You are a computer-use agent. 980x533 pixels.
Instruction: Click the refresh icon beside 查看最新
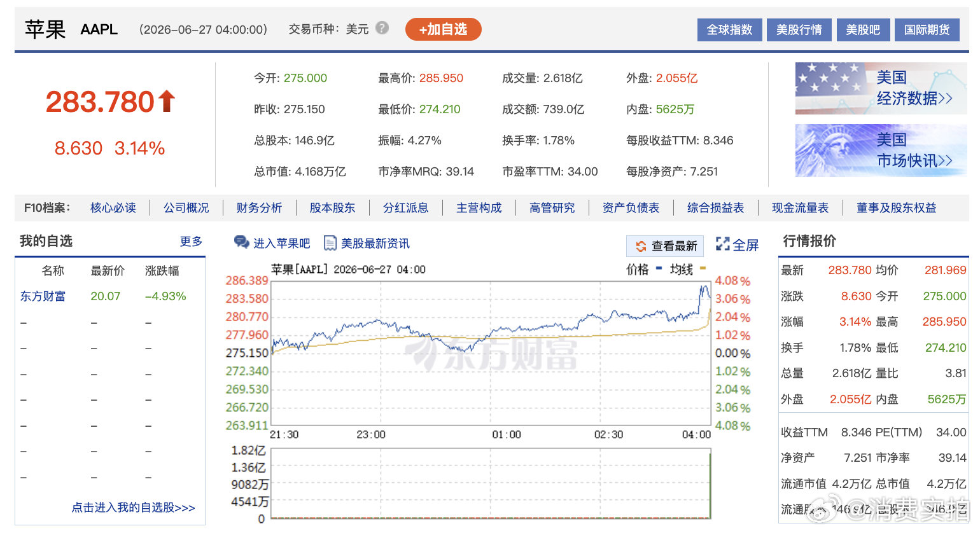click(x=641, y=246)
